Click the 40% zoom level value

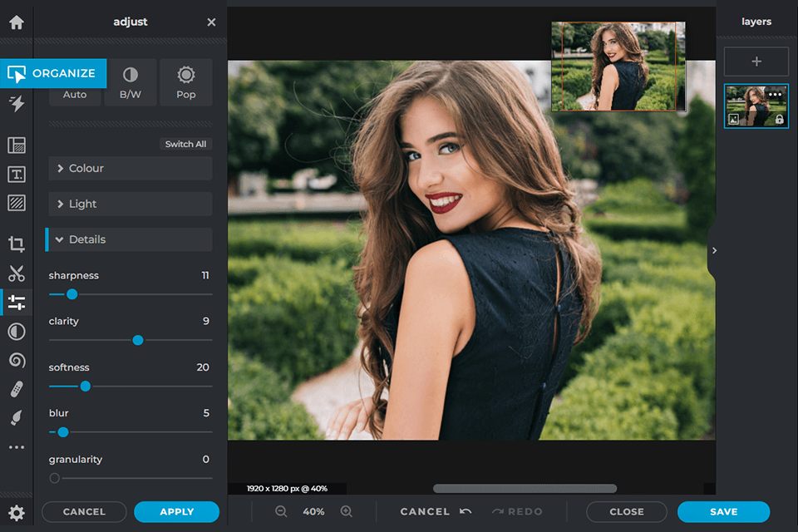(313, 512)
